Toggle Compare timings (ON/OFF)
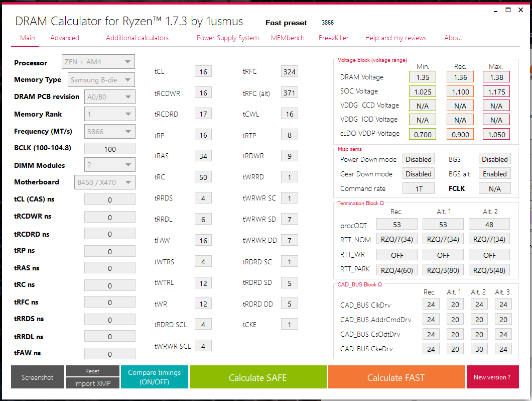This screenshot has height=401, width=532. (x=155, y=377)
